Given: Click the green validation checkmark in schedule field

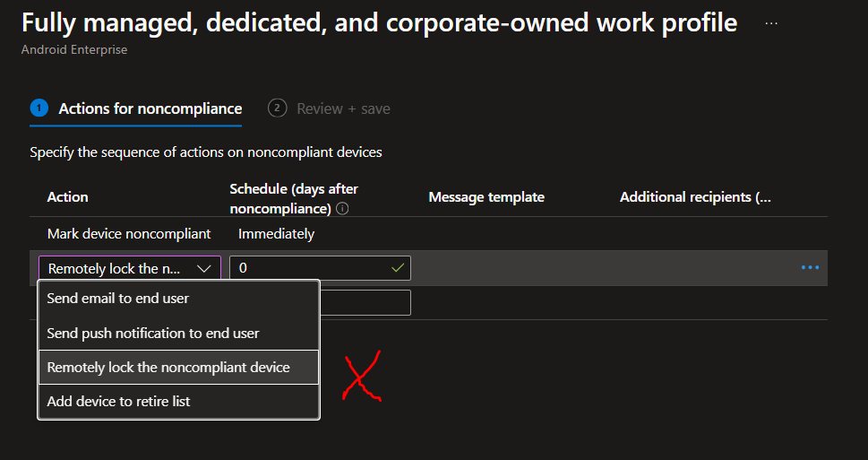Looking at the screenshot, I should pyautogui.click(x=398, y=267).
